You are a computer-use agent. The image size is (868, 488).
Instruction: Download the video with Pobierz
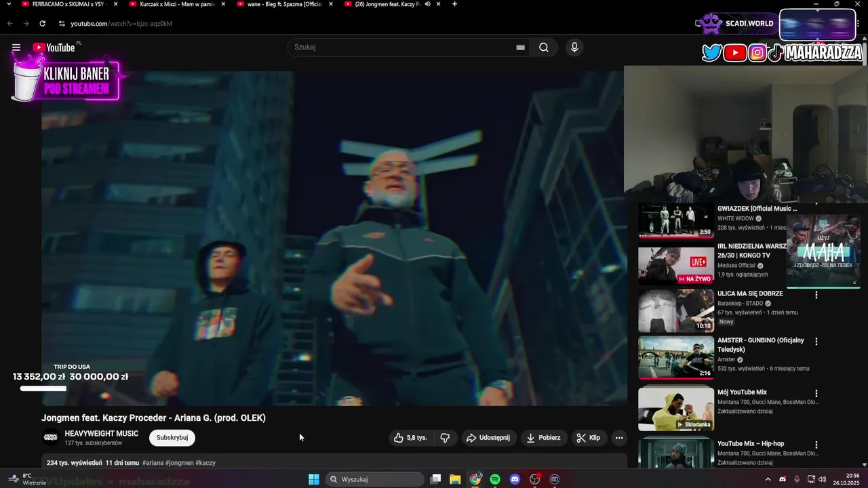(x=544, y=438)
